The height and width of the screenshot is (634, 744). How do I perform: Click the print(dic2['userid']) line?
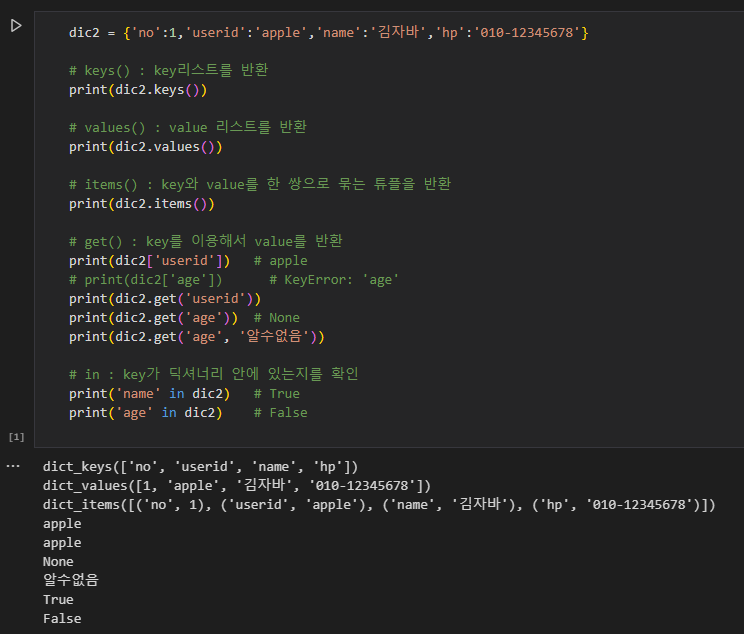point(149,261)
